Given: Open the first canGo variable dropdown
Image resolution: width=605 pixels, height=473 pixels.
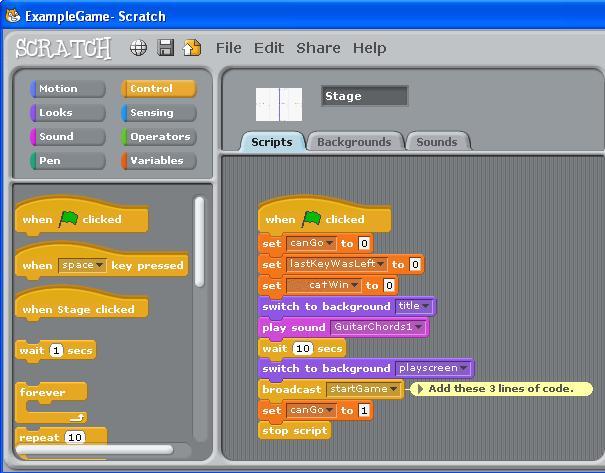Looking at the screenshot, I should pyautogui.click(x=311, y=243).
